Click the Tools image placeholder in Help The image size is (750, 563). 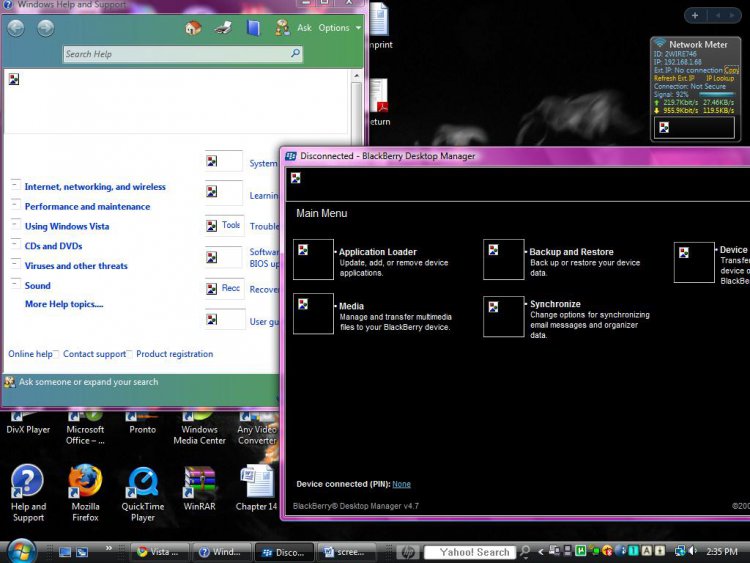(224, 225)
